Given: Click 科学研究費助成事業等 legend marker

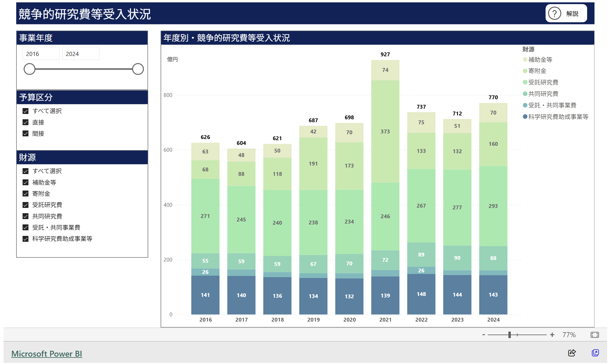Looking at the screenshot, I should click(x=525, y=117).
